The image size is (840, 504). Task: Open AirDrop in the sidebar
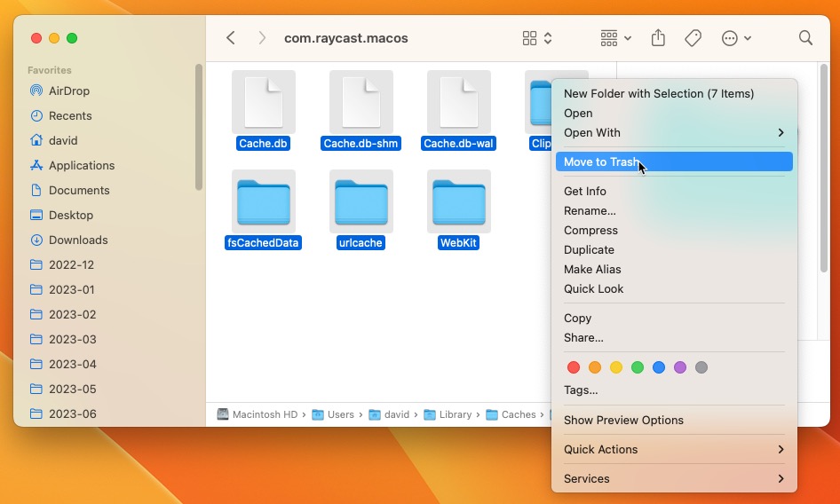point(68,91)
